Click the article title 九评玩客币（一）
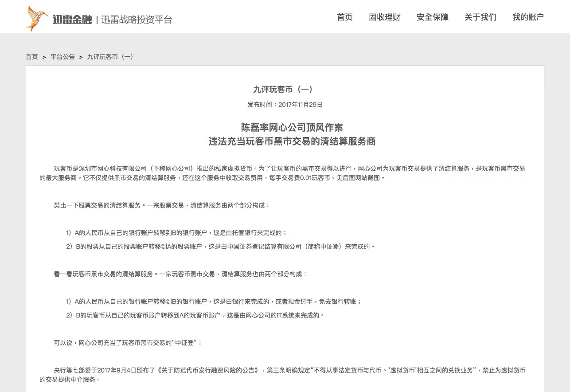The height and width of the screenshot is (392, 570). [285, 89]
